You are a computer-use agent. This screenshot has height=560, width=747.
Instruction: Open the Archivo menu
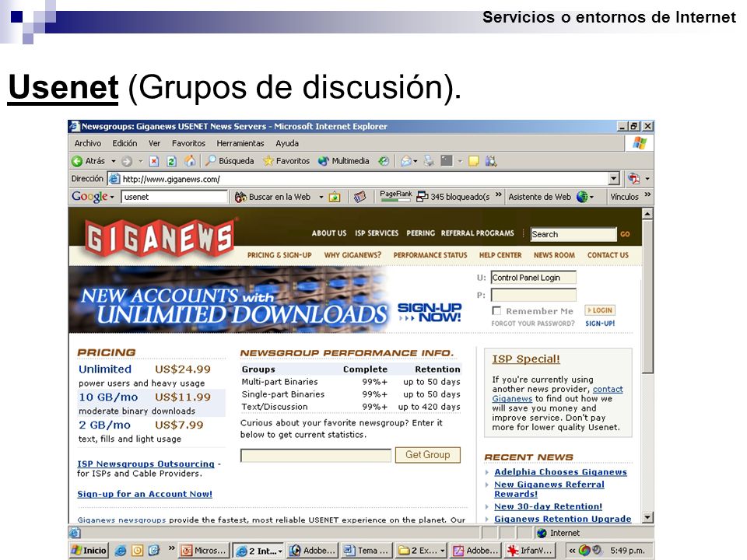point(88,143)
